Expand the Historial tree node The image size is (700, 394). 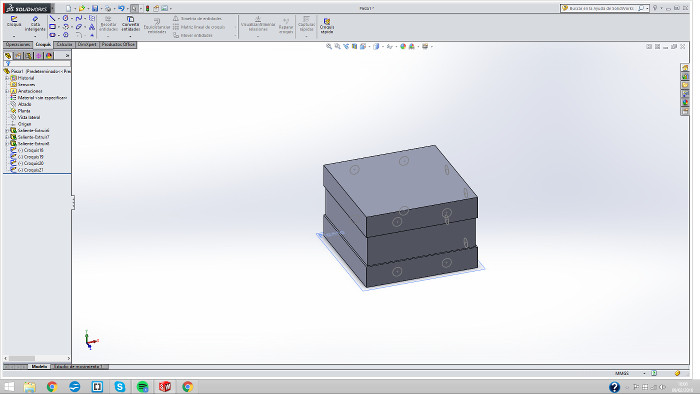pos(7,78)
